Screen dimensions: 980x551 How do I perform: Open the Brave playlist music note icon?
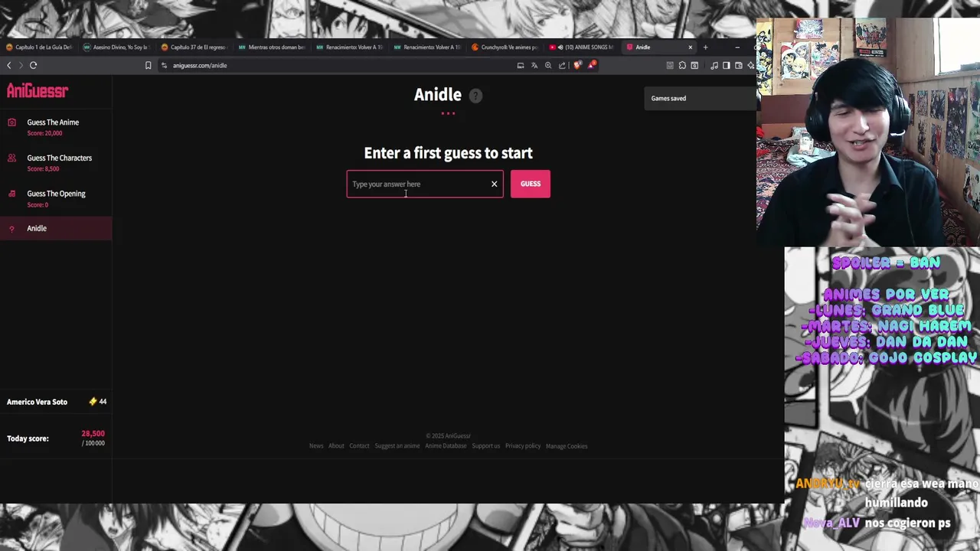pos(714,65)
